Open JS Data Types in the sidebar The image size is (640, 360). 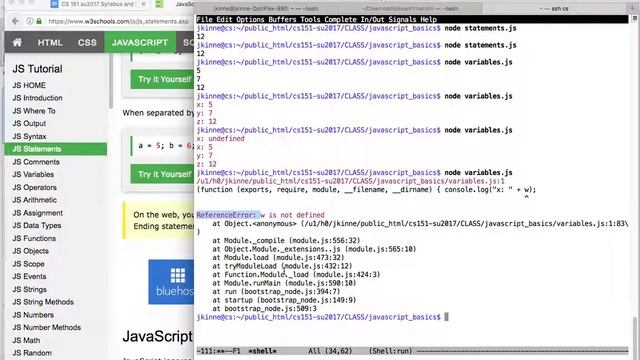pyautogui.click(x=37, y=226)
